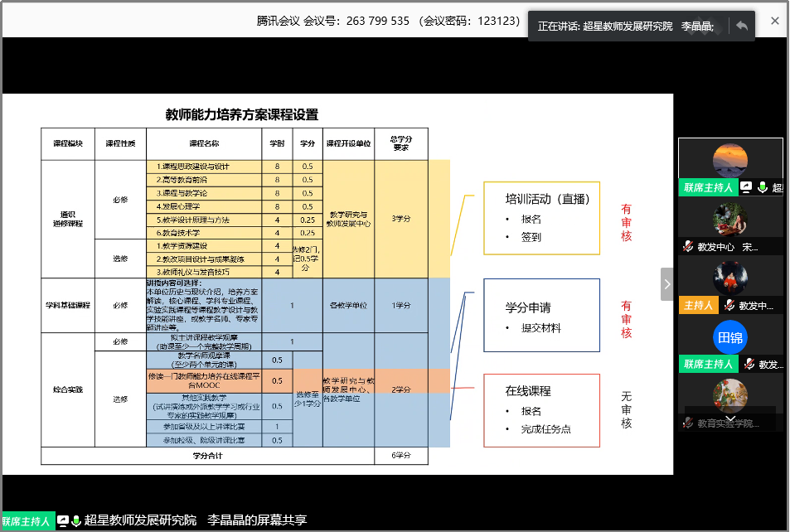Click the 教学研究与教师发展中心 yellow cell
Image resolution: width=790 pixels, height=532 pixels.
click(x=349, y=219)
